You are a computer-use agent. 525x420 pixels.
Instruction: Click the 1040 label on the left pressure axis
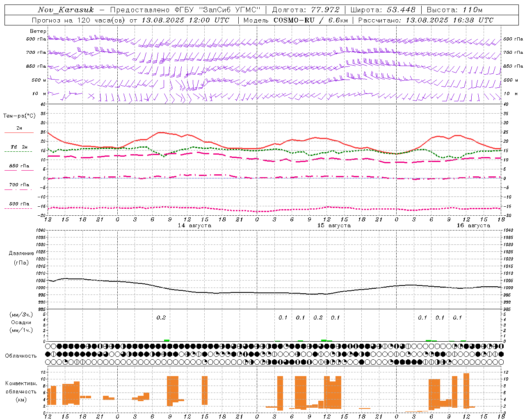click(x=40, y=231)
